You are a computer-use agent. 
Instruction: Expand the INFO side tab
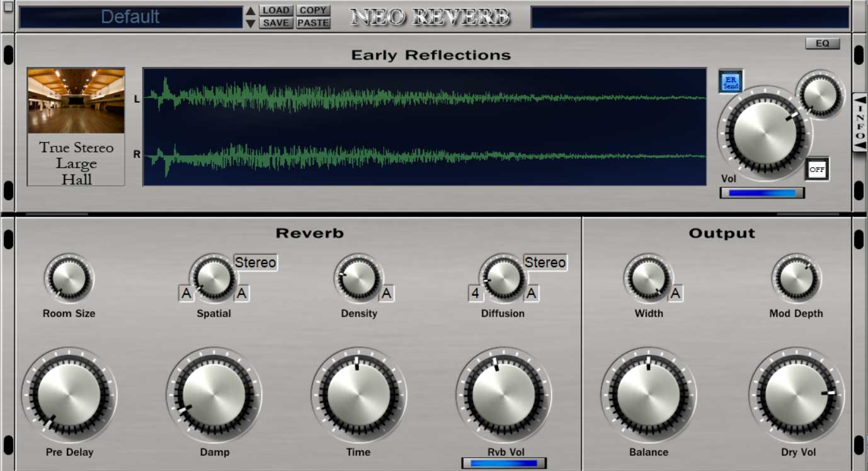coord(860,122)
